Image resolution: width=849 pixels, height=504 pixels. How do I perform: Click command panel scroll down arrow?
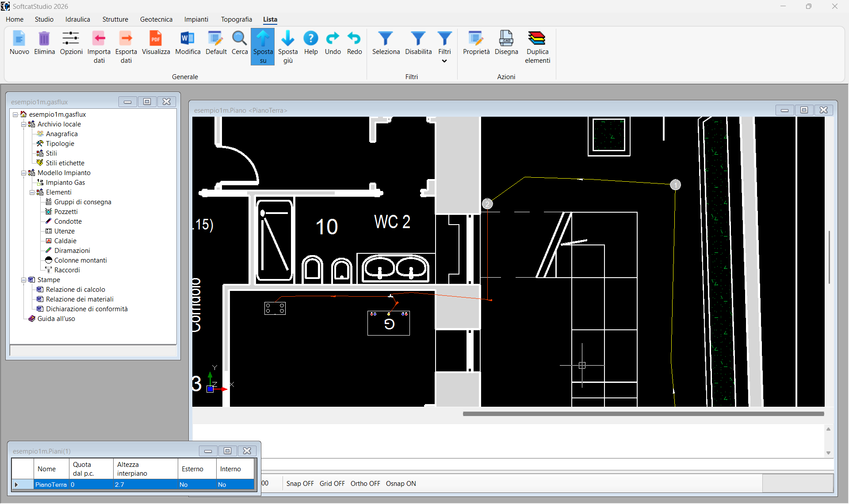point(828,453)
